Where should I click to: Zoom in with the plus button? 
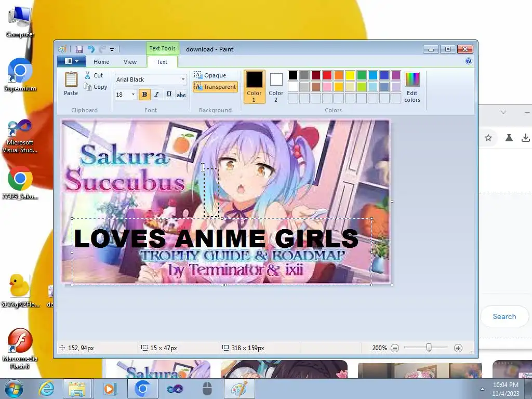(x=458, y=348)
